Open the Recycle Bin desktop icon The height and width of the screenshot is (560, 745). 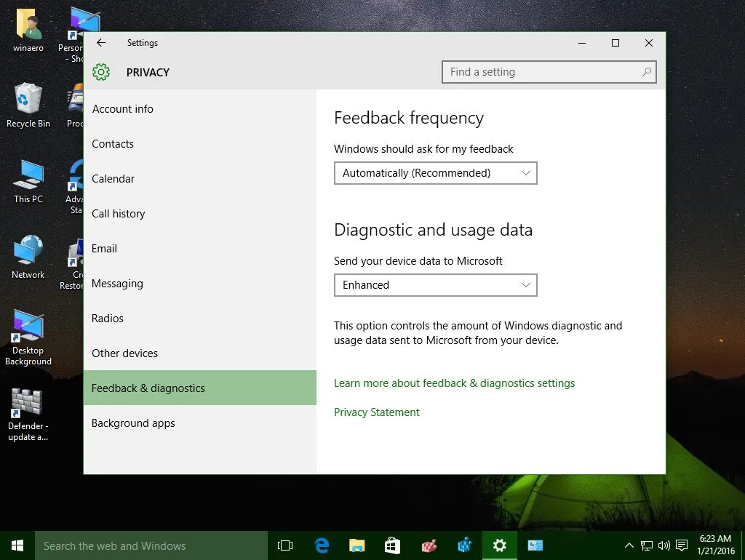tap(28, 105)
